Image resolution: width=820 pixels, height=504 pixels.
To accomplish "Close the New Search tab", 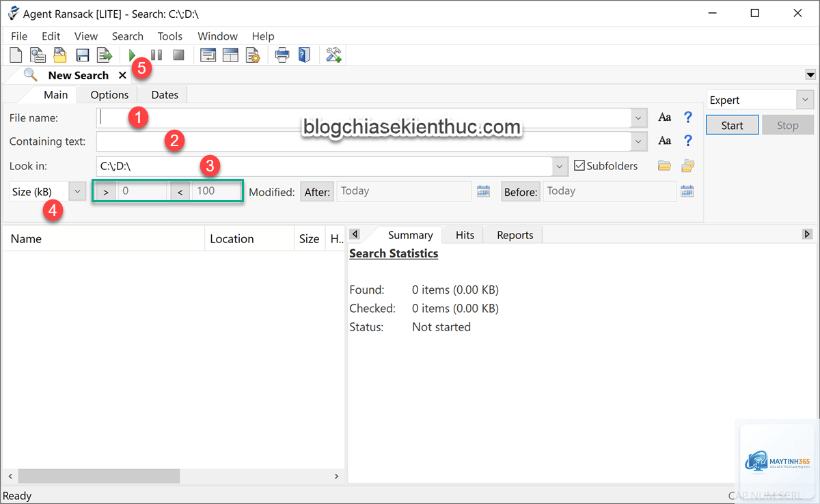I will tap(122, 75).
